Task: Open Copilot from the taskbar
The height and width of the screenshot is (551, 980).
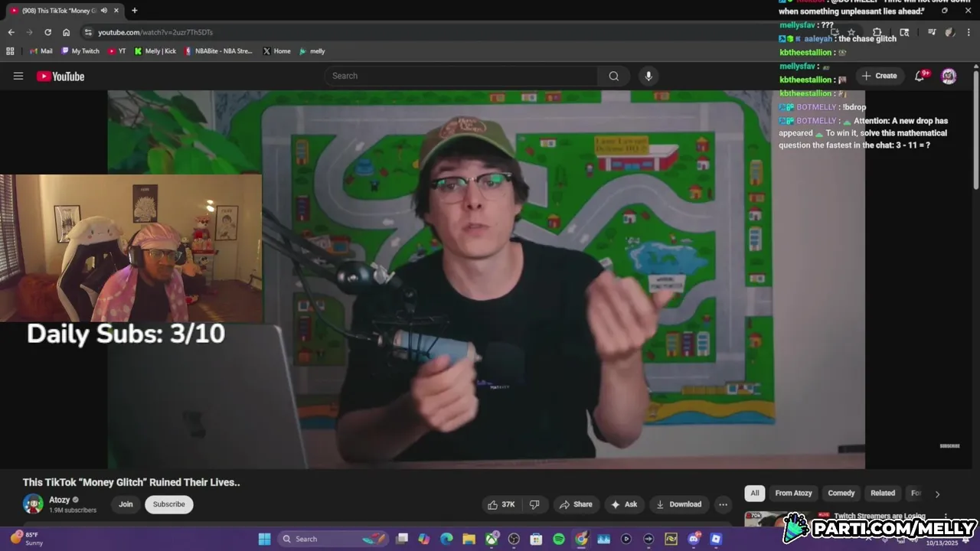Action: 424,539
